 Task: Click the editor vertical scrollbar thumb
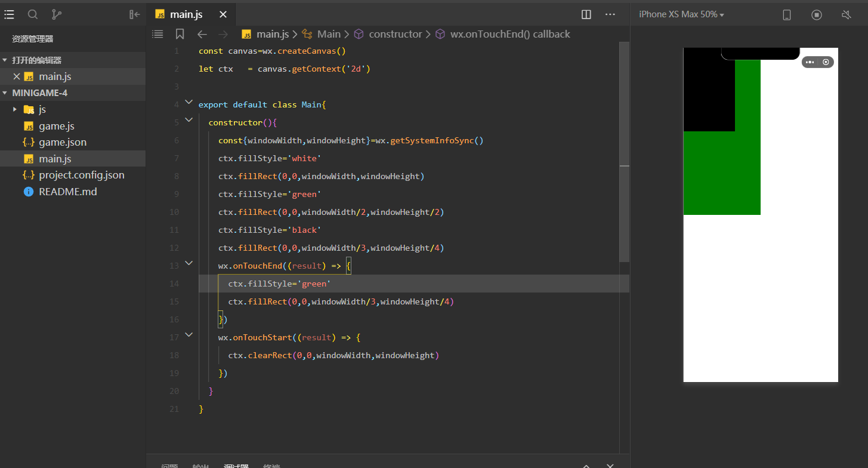[625, 152]
